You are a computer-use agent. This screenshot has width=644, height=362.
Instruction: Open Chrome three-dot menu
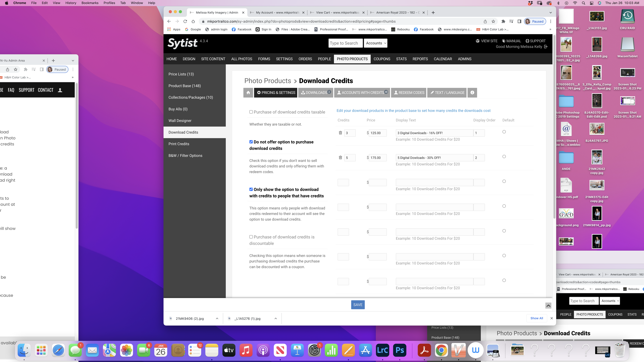551,21
